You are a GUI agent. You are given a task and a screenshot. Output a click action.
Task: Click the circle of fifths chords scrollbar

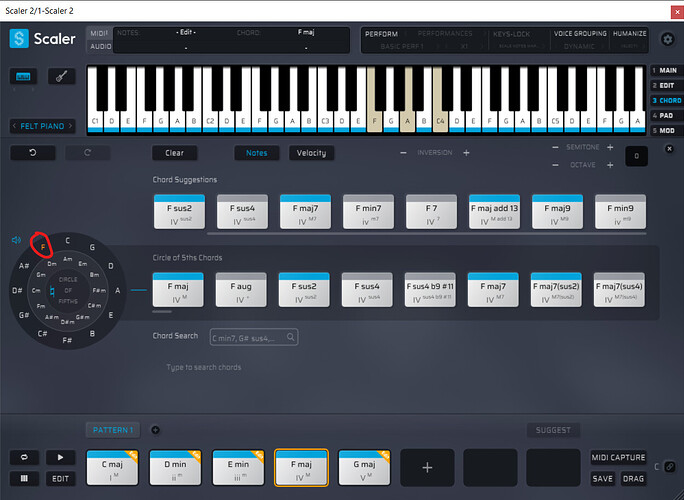[162, 312]
